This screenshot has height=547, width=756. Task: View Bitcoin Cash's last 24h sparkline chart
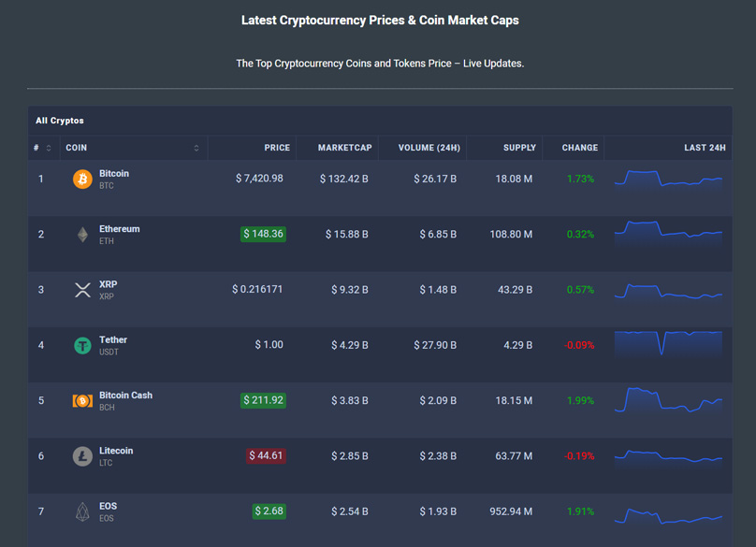click(x=668, y=400)
